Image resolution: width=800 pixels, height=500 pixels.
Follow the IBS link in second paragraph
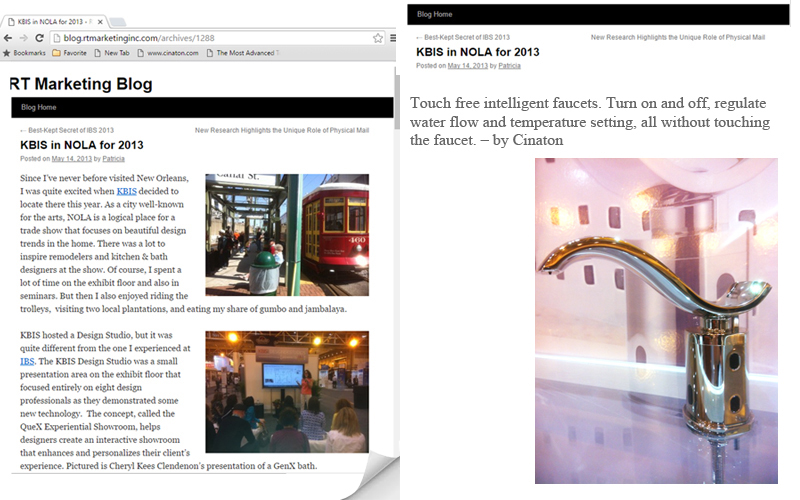tap(27, 361)
